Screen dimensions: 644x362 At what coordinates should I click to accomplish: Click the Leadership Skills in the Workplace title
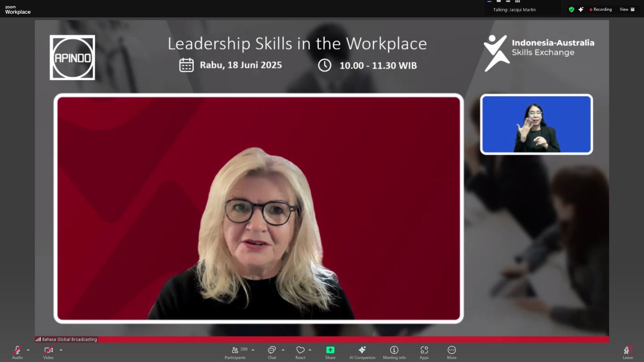297,43
